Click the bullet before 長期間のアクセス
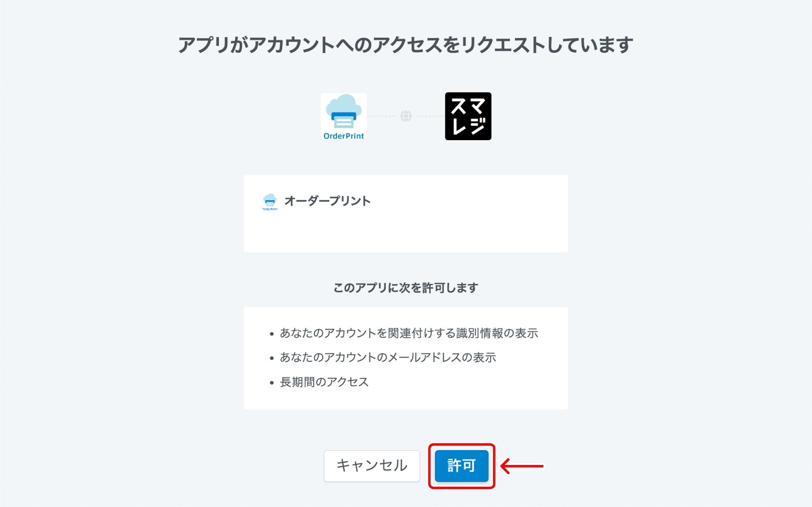This screenshot has width=812, height=507. click(x=272, y=383)
